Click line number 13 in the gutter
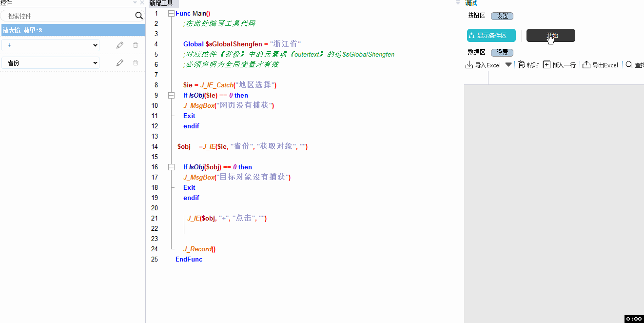This screenshot has width=644, height=323. (155, 136)
